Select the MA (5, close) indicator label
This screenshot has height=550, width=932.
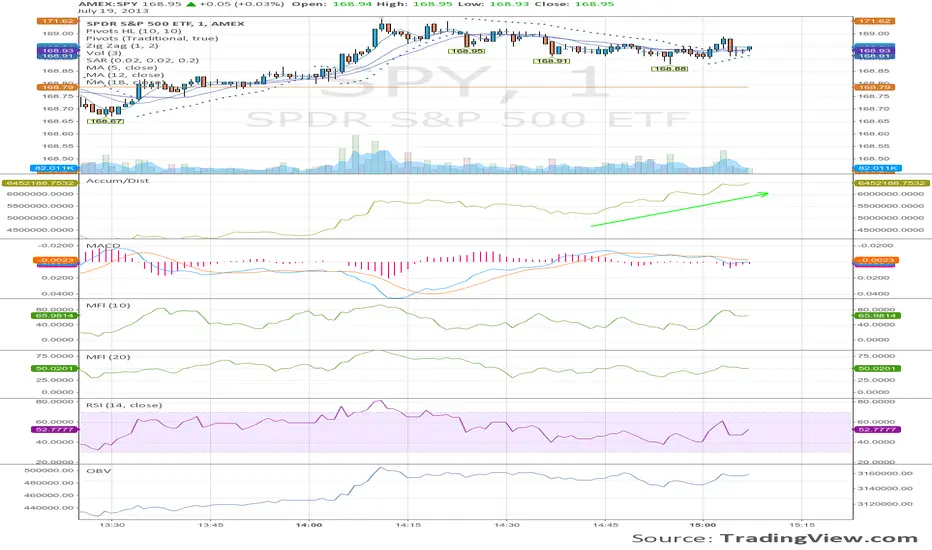coord(122,67)
